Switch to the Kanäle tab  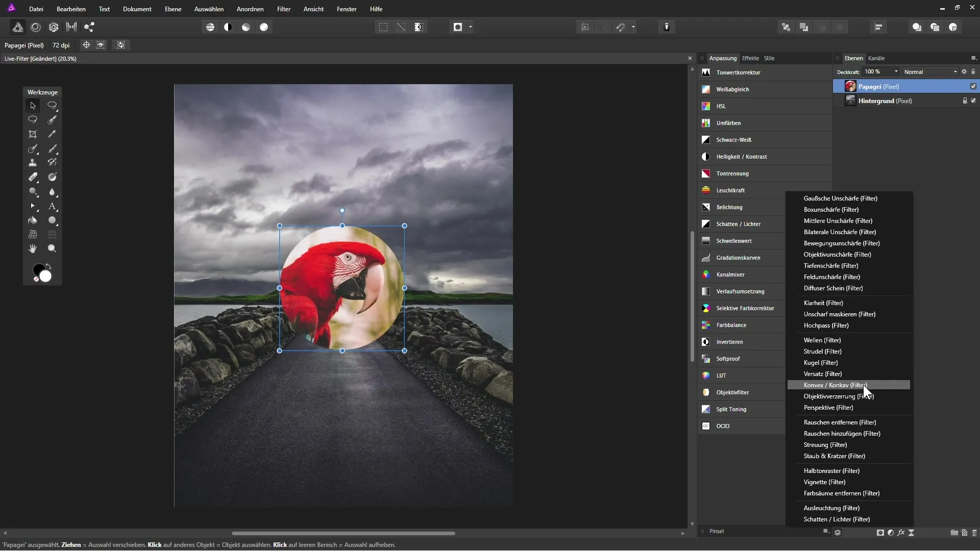click(x=876, y=58)
